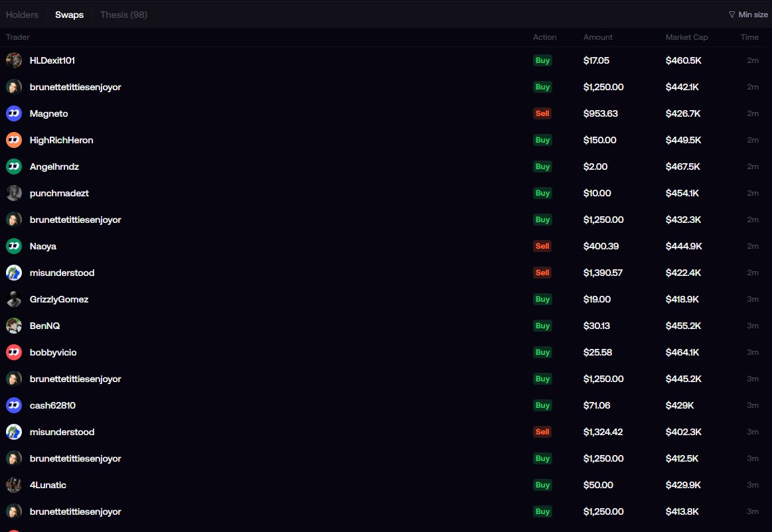Click misunderstood's avatar in $1,324.42 row
The width and height of the screenshot is (772, 532).
tap(14, 432)
